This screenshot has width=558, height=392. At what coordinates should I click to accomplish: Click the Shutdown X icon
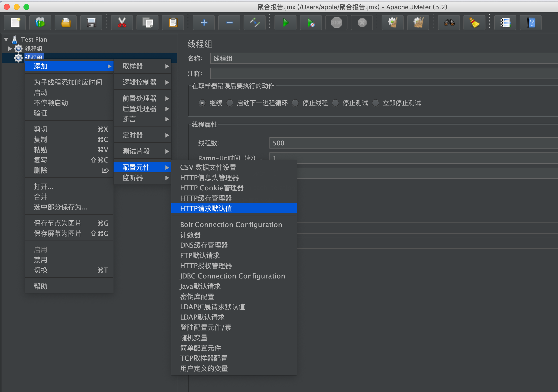click(362, 23)
